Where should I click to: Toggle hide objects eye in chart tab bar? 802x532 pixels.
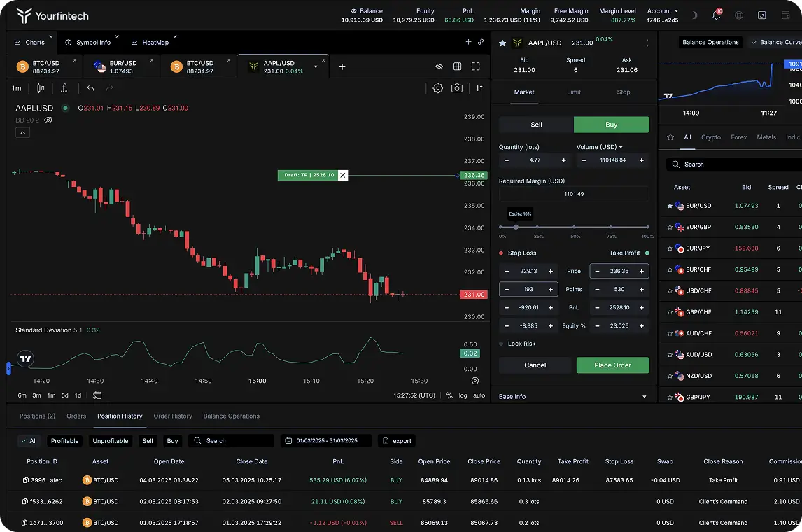pos(439,66)
